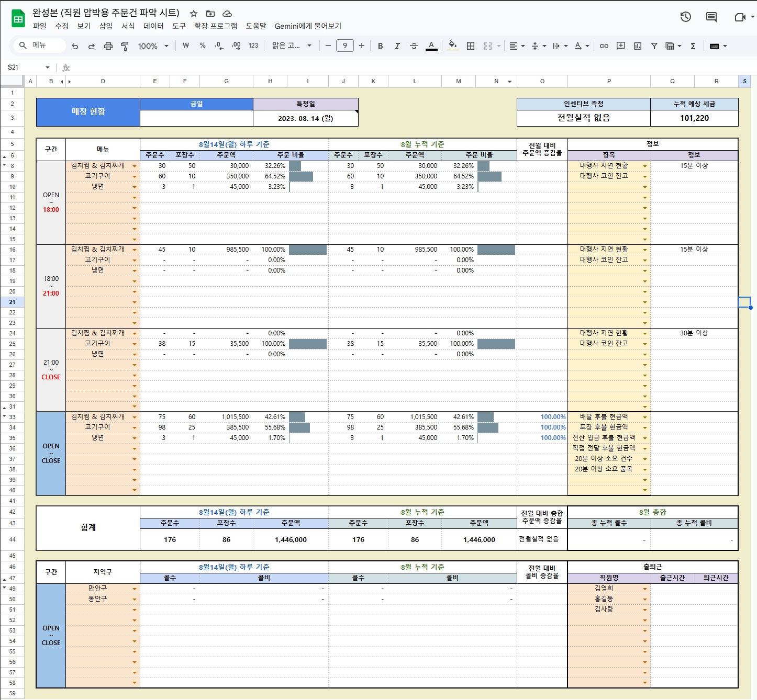Open version history with the clock icon
Screen dimensions: 757x700
click(685, 17)
